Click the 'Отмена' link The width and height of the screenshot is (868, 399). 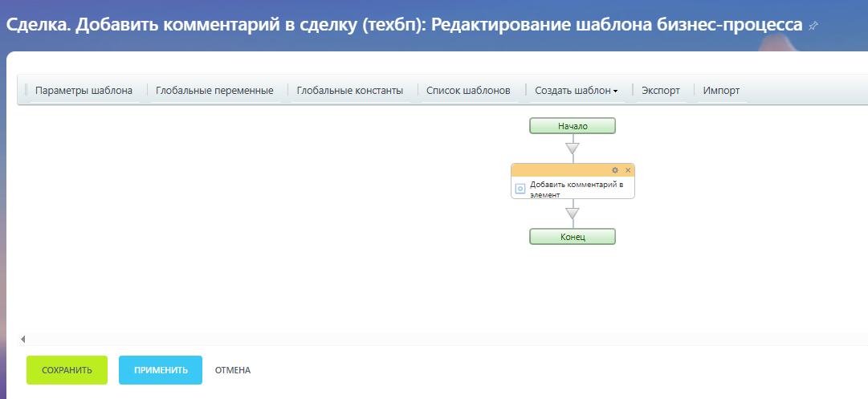tap(233, 370)
